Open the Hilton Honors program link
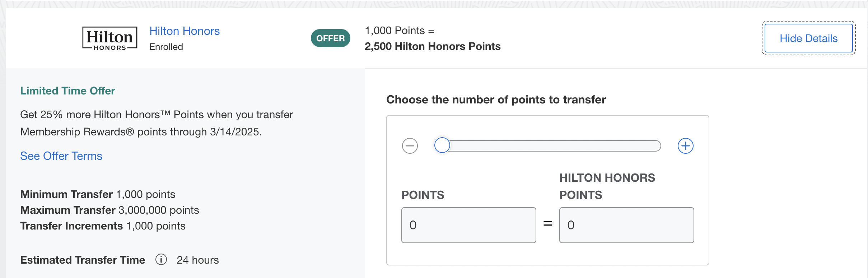Viewport: 868px width, 278px height. tap(184, 31)
